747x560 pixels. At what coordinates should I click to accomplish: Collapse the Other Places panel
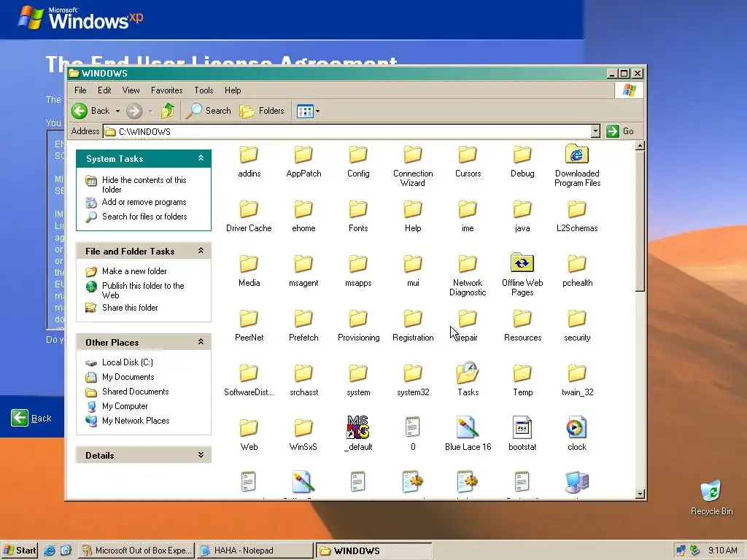pos(201,342)
